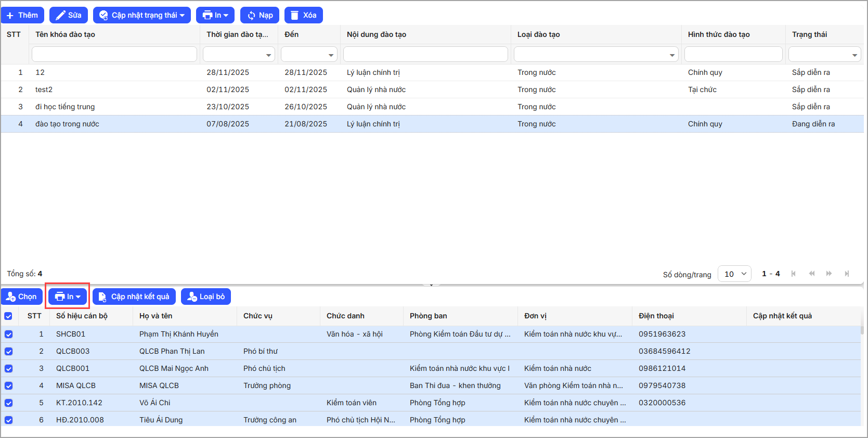
Task: Click Tên khóa đào tạo filter field
Action: click(114, 54)
